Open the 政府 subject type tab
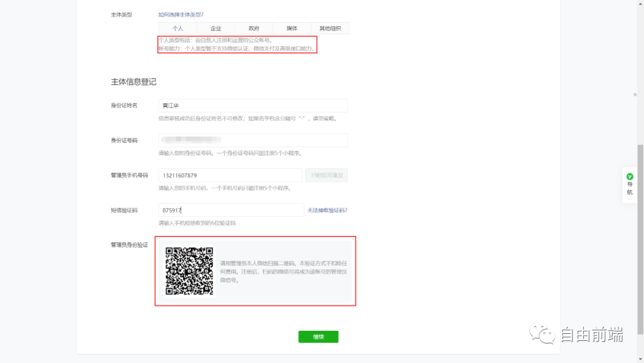The height and width of the screenshot is (363, 644). pos(254,28)
